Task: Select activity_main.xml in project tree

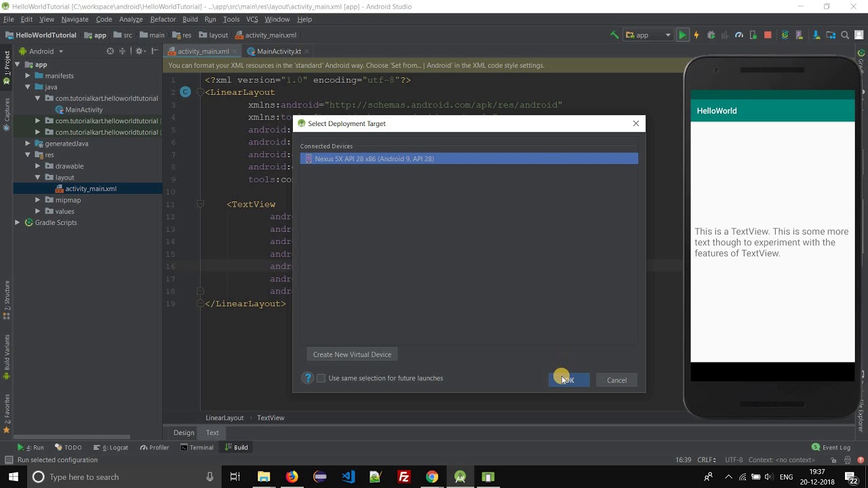Action: [x=91, y=188]
